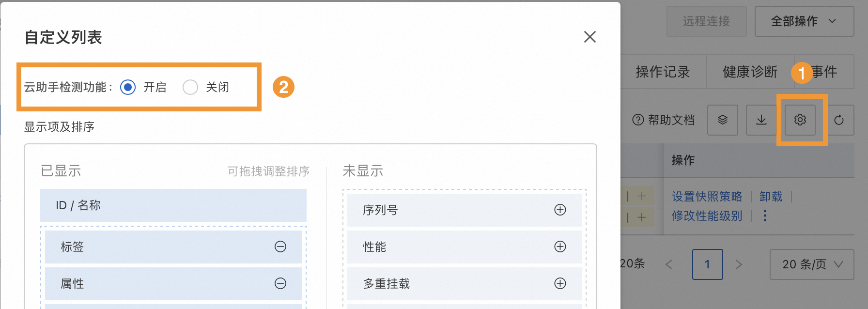Add 序列号 column with plus icon

click(x=560, y=210)
